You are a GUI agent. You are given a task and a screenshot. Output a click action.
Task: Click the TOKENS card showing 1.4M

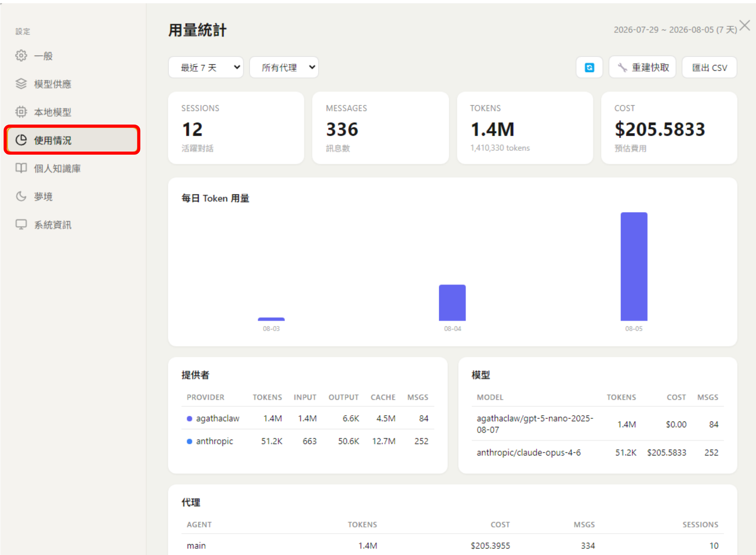[525, 128]
